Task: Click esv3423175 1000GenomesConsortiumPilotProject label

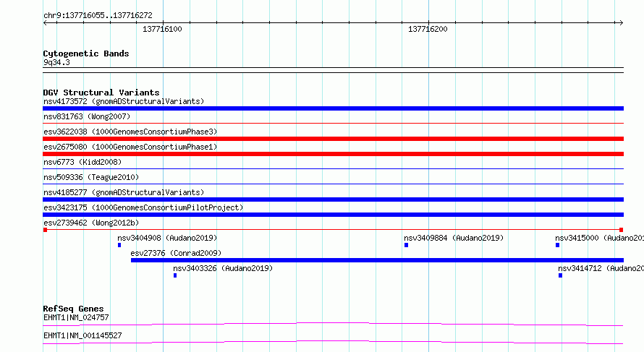Action: pyautogui.click(x=143, y=207)
